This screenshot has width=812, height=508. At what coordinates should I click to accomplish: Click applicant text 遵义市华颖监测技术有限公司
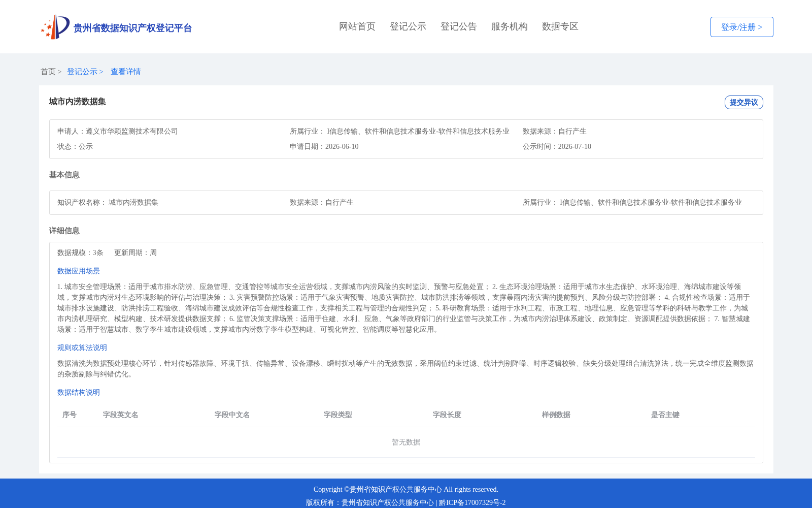[132, 131]
